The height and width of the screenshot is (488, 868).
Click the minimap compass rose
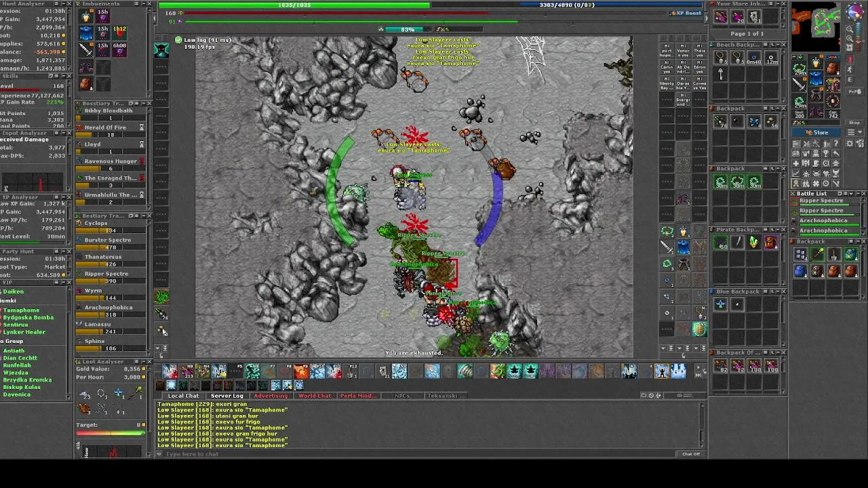pos(854,13)
